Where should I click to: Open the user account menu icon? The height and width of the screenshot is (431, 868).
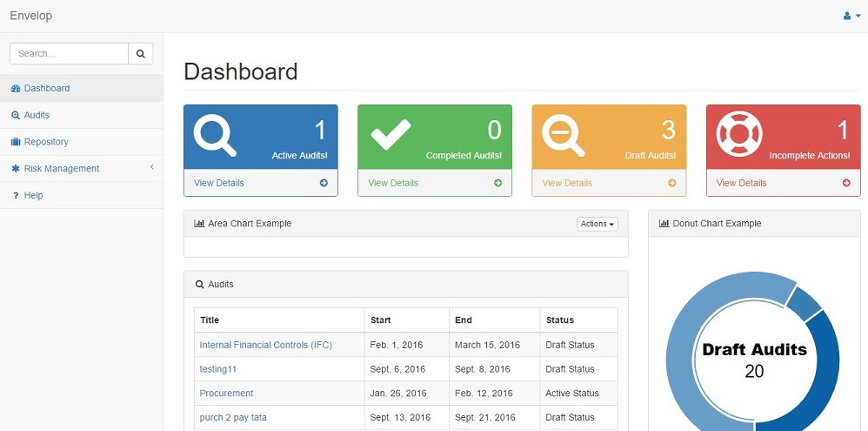(852, 16)
